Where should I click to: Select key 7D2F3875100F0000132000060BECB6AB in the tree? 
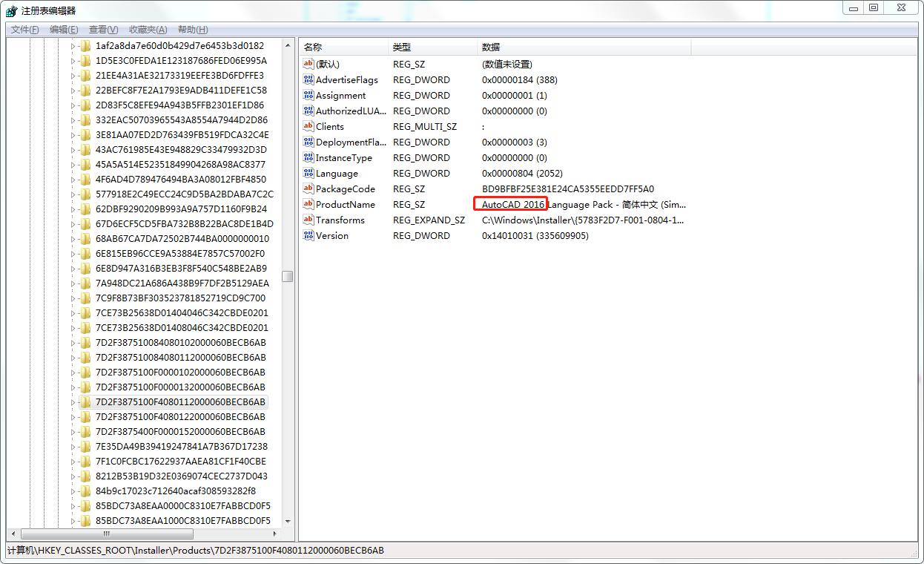click(x=180, y=387)
